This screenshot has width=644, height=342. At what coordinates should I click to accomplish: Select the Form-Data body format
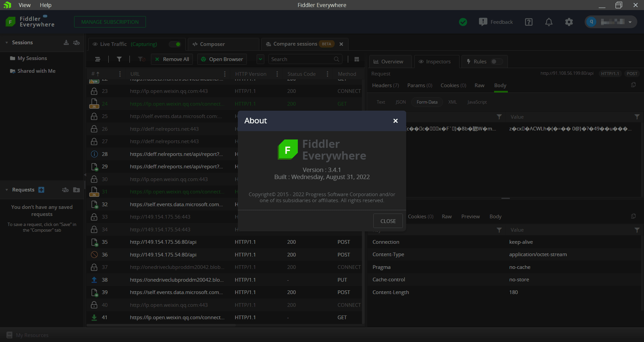point(427,102)
